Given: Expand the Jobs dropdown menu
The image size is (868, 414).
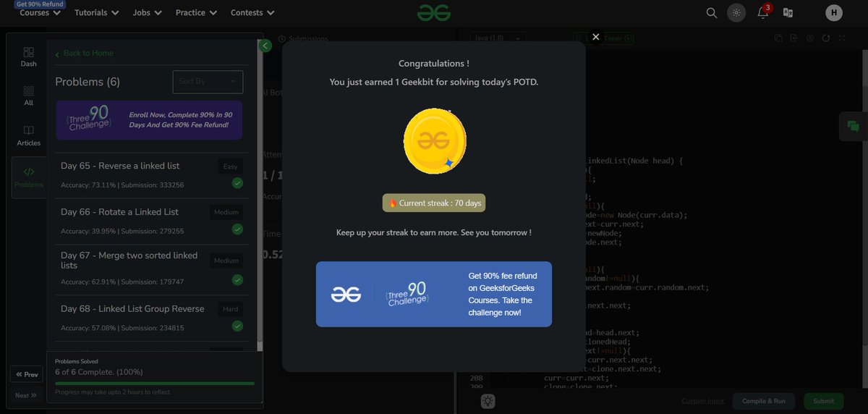Looking at the screenshot, I should click(x=147, y=12).
